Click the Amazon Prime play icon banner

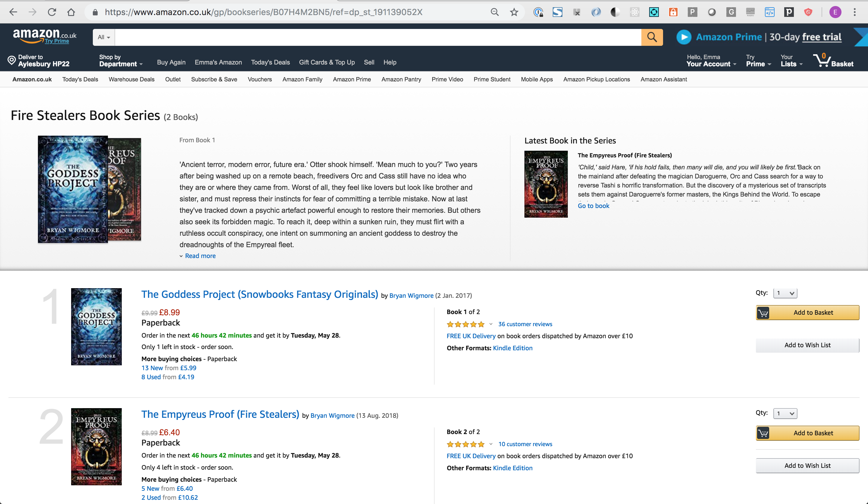(684, 37)
